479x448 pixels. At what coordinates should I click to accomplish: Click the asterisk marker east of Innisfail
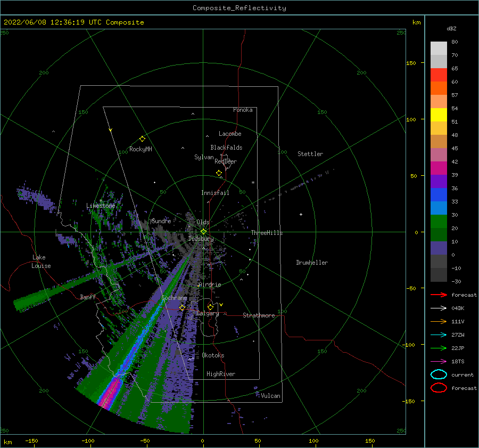[253, 183]
